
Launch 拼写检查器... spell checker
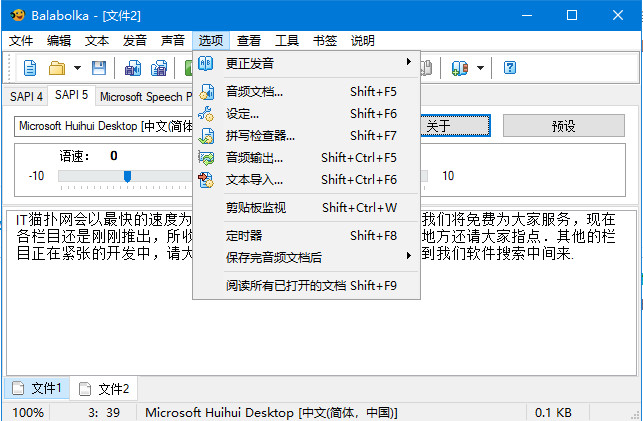click(306, 136)
